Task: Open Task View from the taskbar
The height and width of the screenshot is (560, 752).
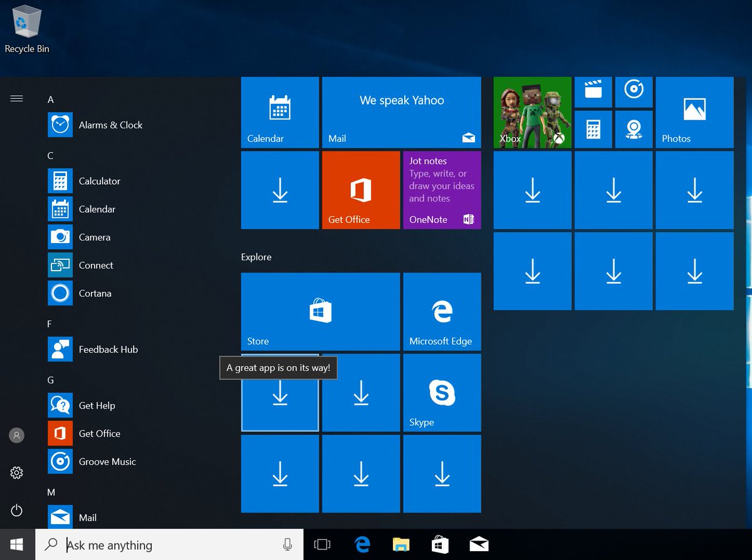Action: click(322, 544)
